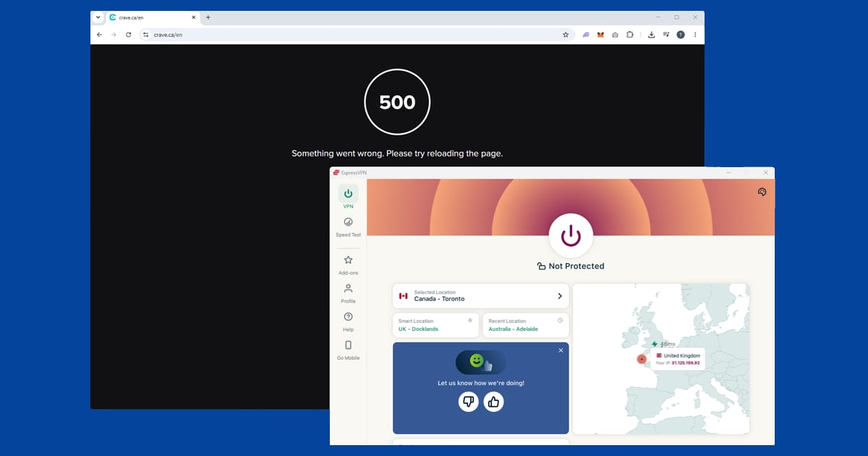
Task: Open Add-ons star icon in ExpressVPN
Action: [348, 260]
